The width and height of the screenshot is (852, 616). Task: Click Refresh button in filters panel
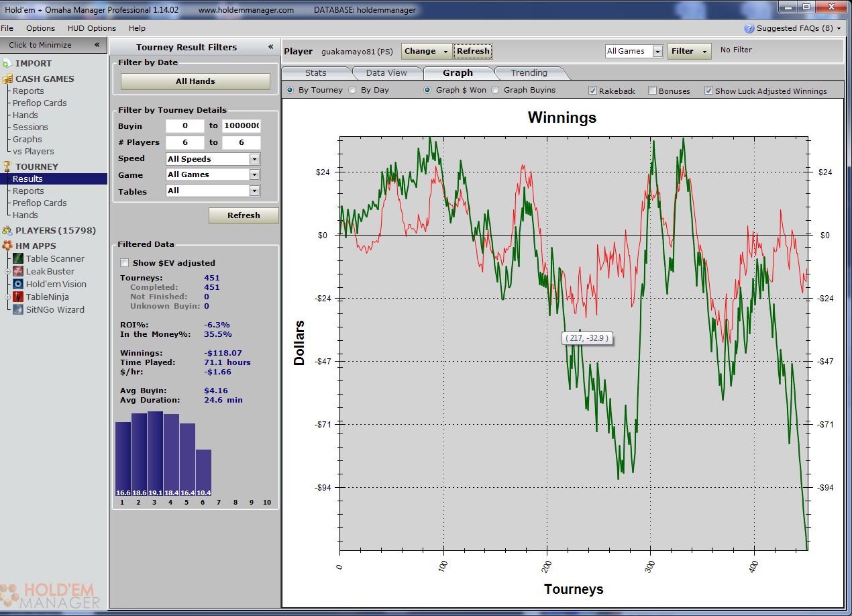coord(244,215)
